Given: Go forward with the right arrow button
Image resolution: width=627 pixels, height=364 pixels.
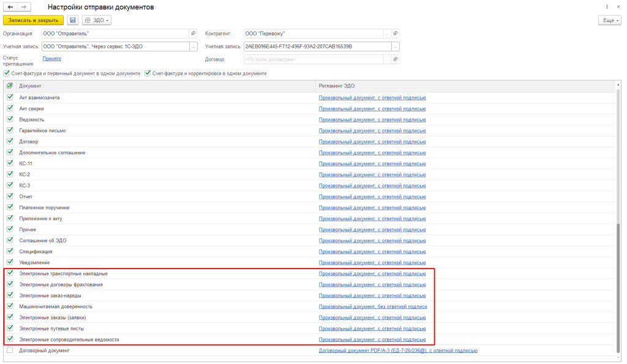Looking at the screenshot, I should (24, 7).
